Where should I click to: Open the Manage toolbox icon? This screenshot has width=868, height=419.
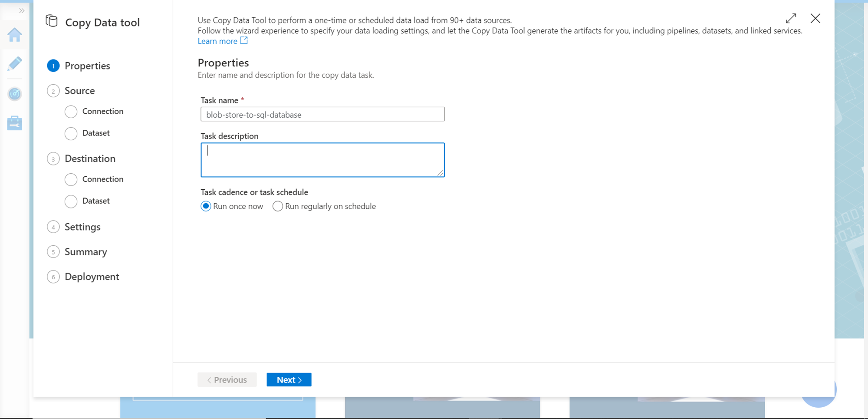(x=14, y=123)
